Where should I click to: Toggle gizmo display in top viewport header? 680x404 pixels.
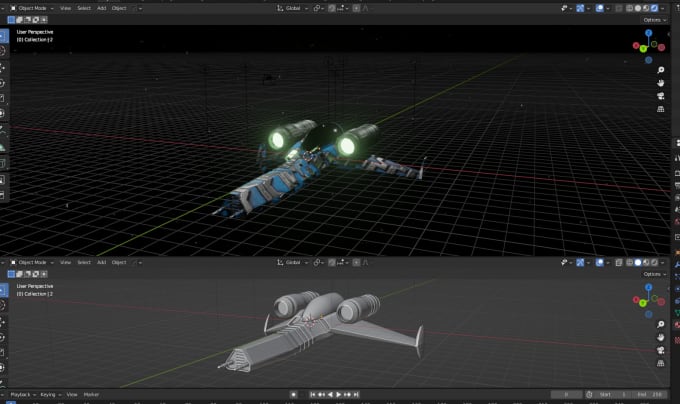point(580,8)
